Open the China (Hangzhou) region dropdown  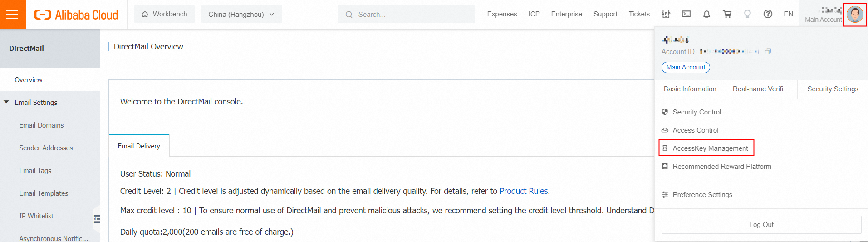[241, 14]
